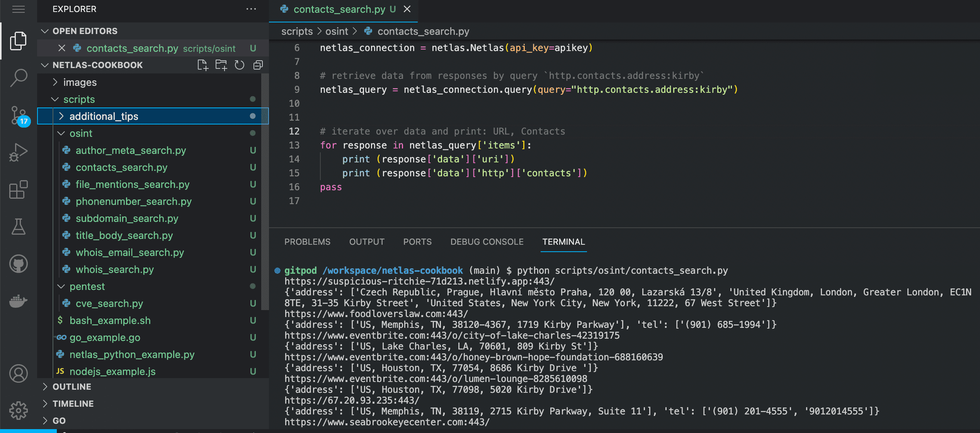980x433 pixels.
Task: Open the Docker view in activity bar
Action: coord(18,301)
